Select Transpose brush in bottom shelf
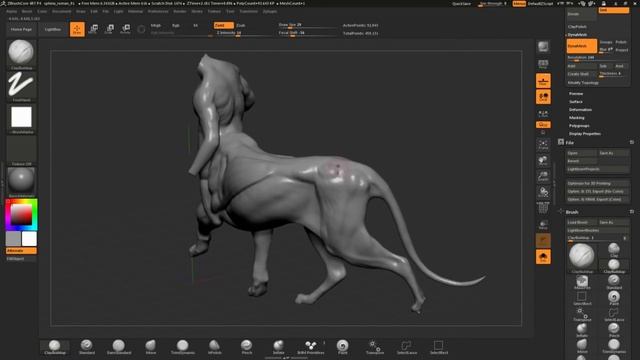Image resolution: width=640 pixels, height=360 pixels. click(x=375, y=347)
